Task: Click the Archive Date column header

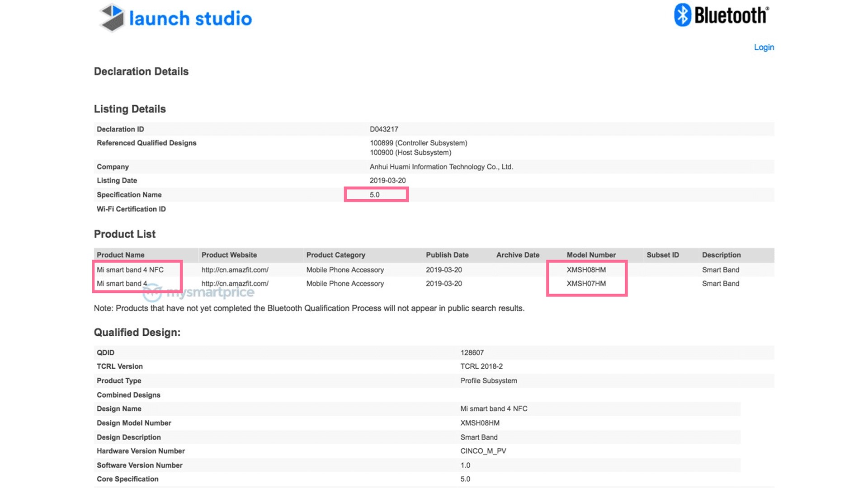Action: point(518,255)
